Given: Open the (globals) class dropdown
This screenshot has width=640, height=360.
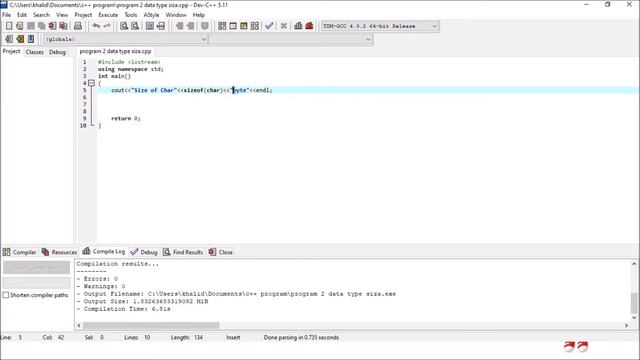Looking at the screenshot, I should tap(204, 39).
